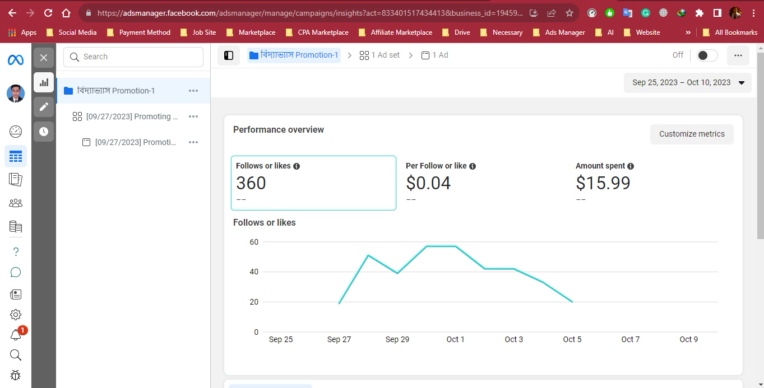Click the Customize metrics button
The width and height of the screenshot is (764, 388).
coord(691,134)
